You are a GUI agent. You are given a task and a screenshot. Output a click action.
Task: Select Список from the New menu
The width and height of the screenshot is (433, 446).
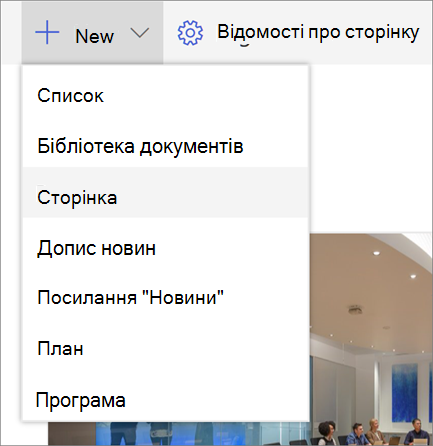(166, 96)
